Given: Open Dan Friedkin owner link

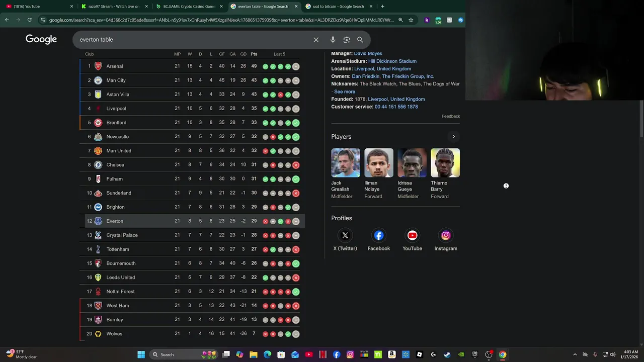Looking at the screenshot, I should click(x=366, y=76).
